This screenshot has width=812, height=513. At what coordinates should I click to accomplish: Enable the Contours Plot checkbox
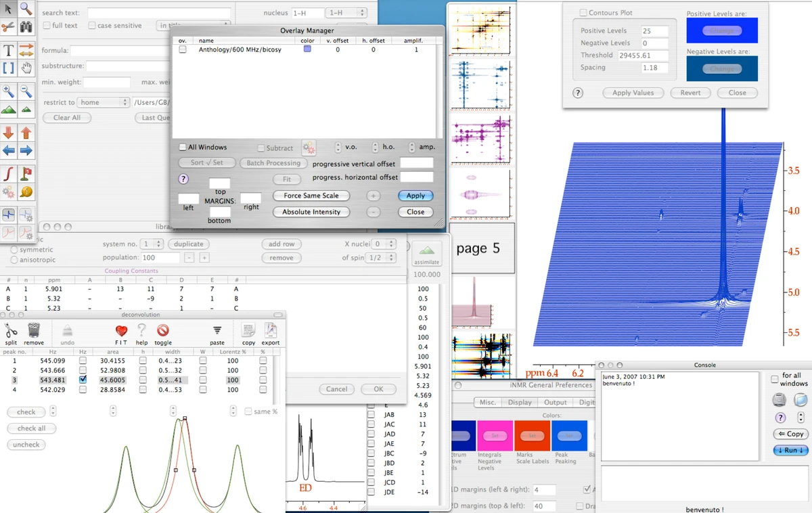pos(583,13)
